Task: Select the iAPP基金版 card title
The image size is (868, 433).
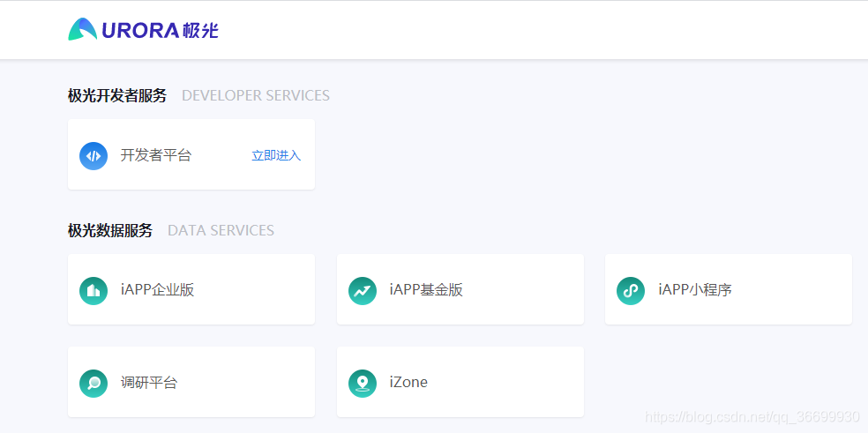Action: point(426,289)
